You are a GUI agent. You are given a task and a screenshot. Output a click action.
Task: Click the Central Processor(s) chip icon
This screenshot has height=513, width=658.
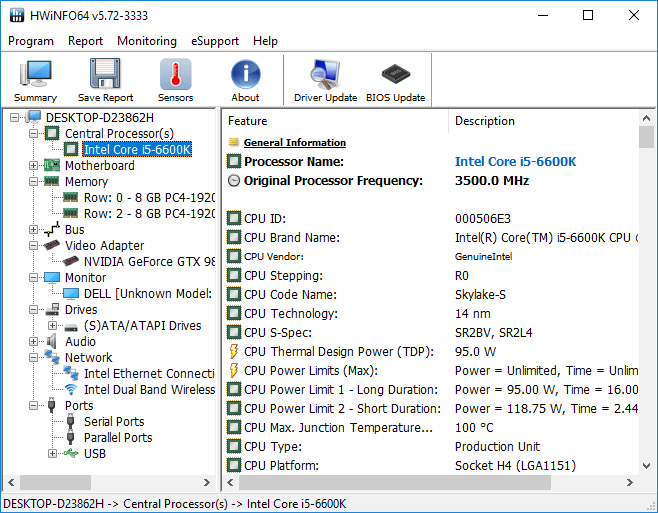[x=52, y=133]
